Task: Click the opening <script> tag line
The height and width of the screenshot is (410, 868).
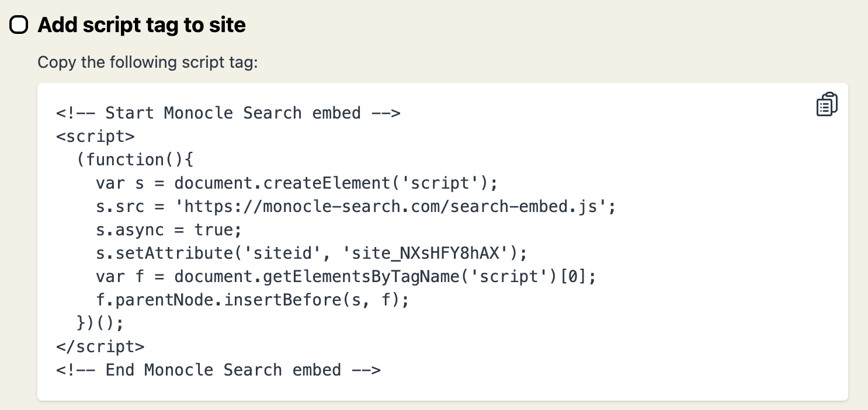Action: 95,136
